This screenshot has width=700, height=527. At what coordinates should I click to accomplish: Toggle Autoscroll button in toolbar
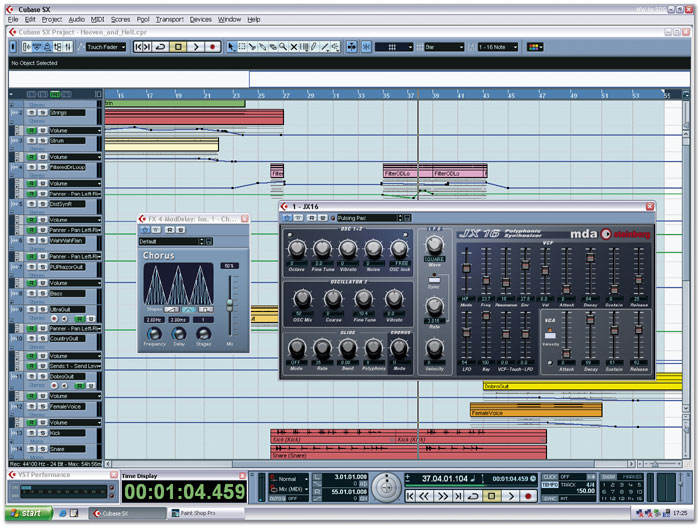click(x=352, y=47)
